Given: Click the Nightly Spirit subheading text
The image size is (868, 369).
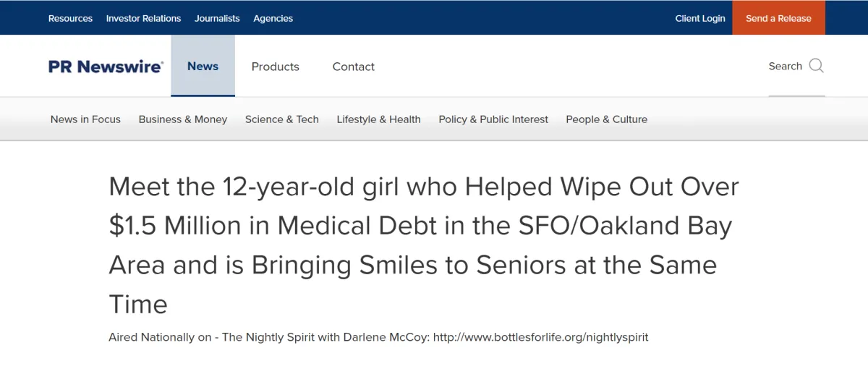Looking at the screenshot, I should pyautogui.click(x=378, y=337).
